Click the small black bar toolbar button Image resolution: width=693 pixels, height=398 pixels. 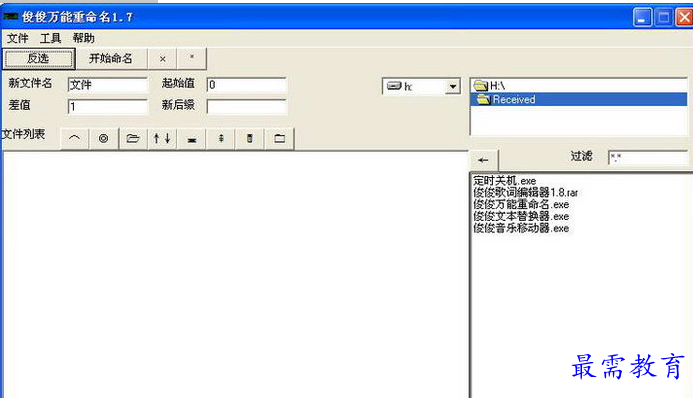(191, 139)
